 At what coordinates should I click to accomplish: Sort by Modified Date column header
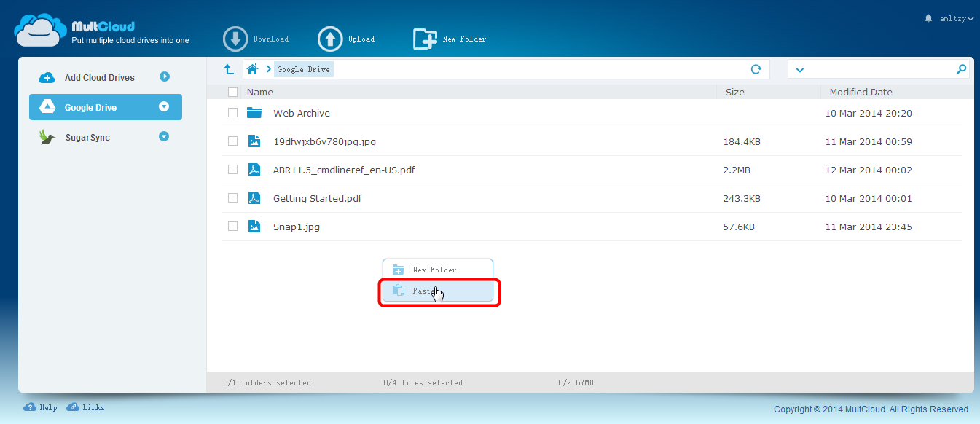point(861,92)
